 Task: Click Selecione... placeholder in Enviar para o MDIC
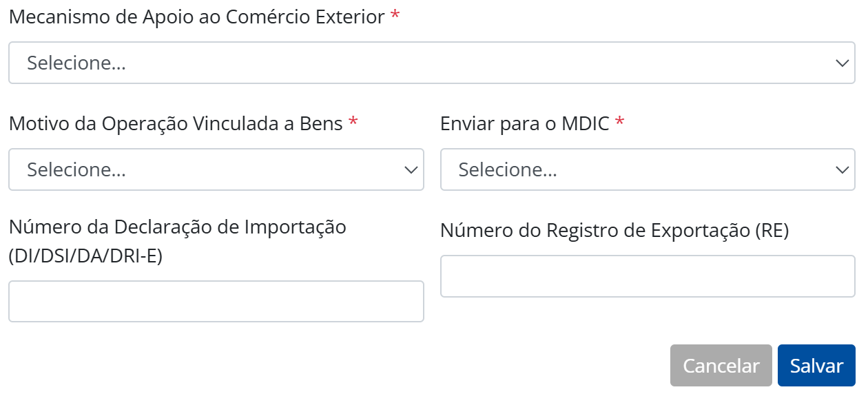[x=508, y=169]
